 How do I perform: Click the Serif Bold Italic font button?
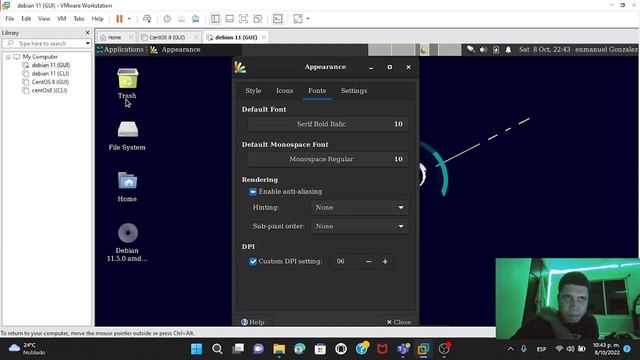point(328,124)
